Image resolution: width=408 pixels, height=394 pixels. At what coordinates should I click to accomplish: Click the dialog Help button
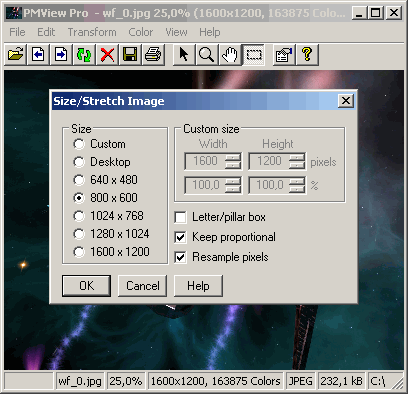point(198,286)
